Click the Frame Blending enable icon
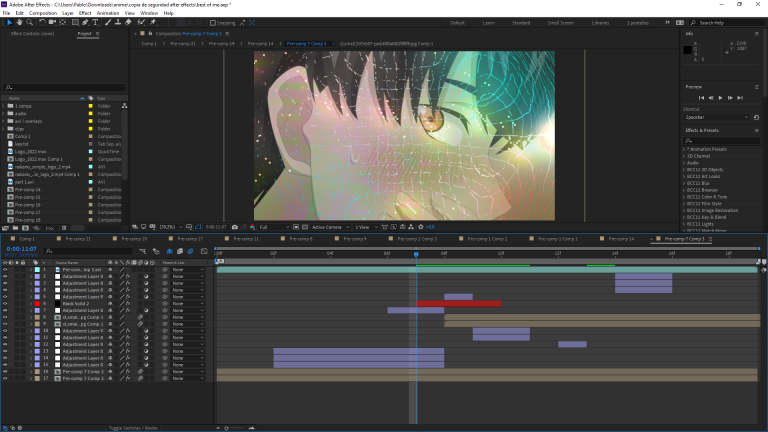The width and height of the screenshot is (768, 432). tap(180, 251)
